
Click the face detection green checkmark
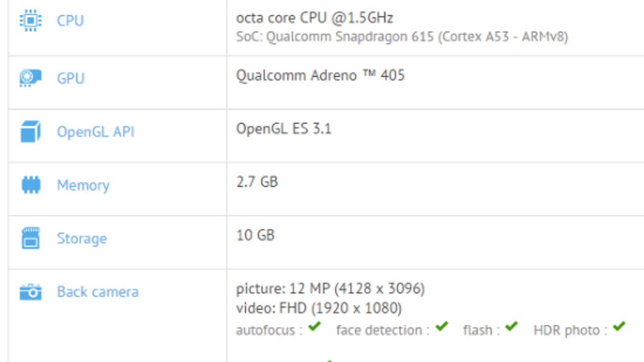click(x=442, y=327)
